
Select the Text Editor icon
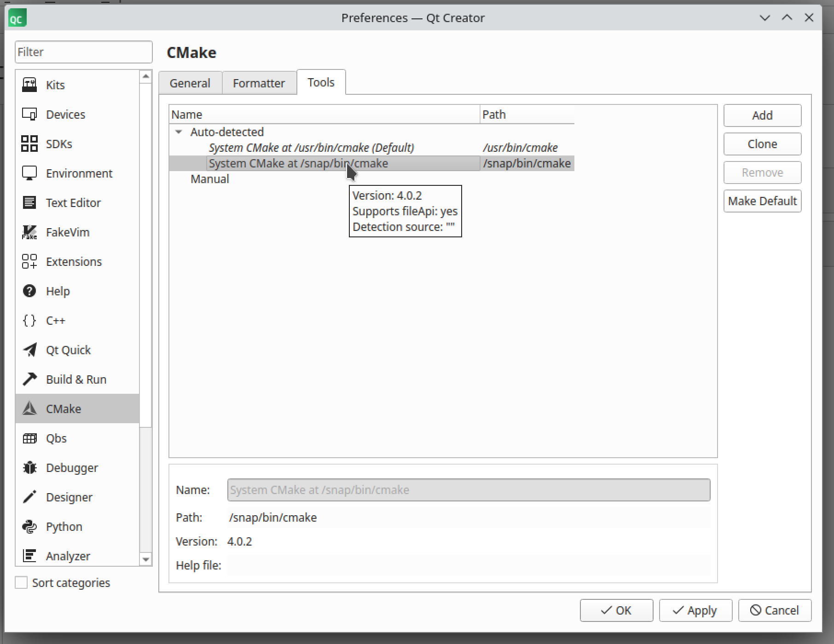29,203
